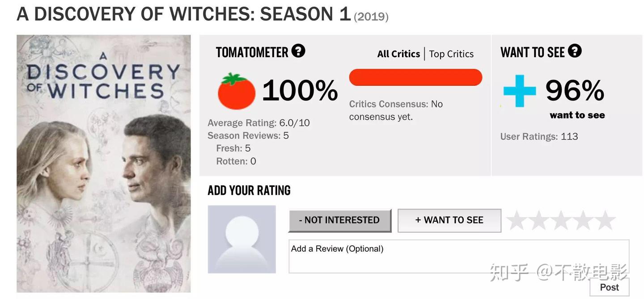Click the 96% want to see score
The width and height of the screenshot is (644, 299).
point(575,91)
